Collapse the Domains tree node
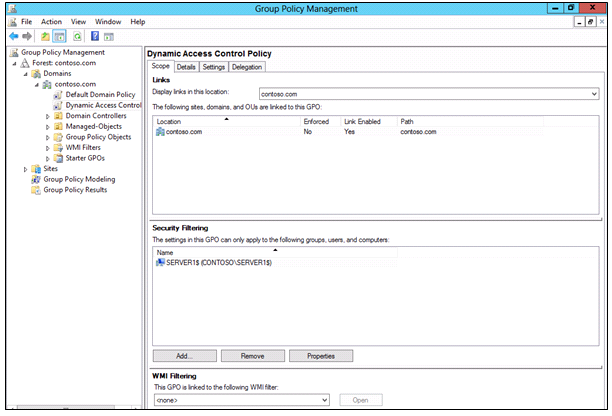Viewport: 612px width, 416px height. pyautogui.click(x=25, y=74)
